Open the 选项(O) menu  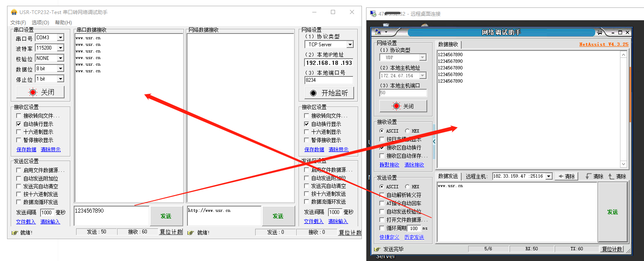41,23
